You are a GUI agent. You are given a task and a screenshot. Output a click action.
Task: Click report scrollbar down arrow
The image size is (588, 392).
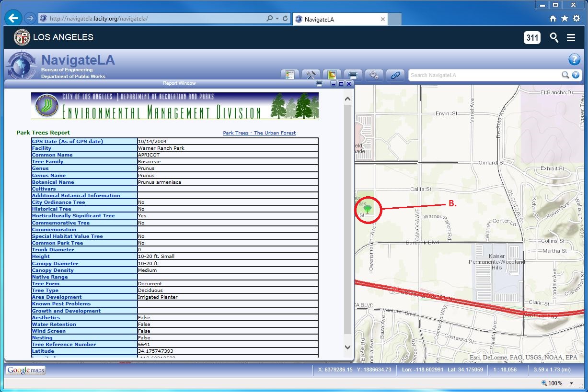tap(348, 347)
